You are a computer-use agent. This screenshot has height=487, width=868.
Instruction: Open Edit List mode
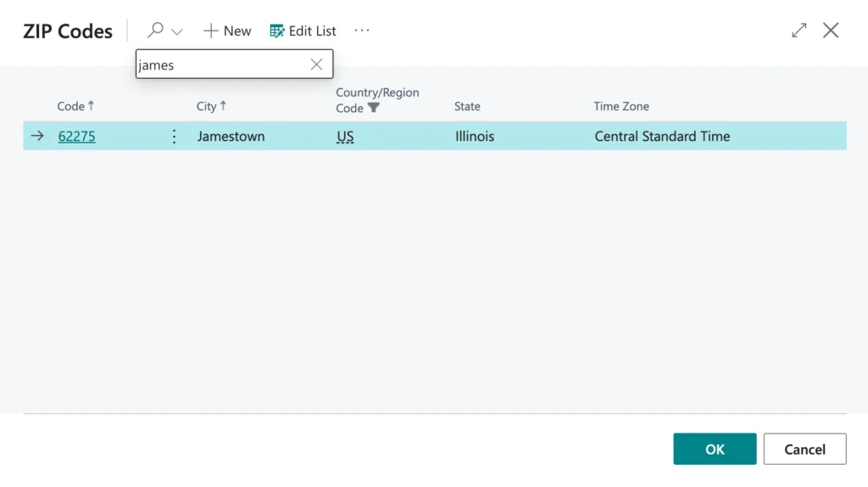303,31
